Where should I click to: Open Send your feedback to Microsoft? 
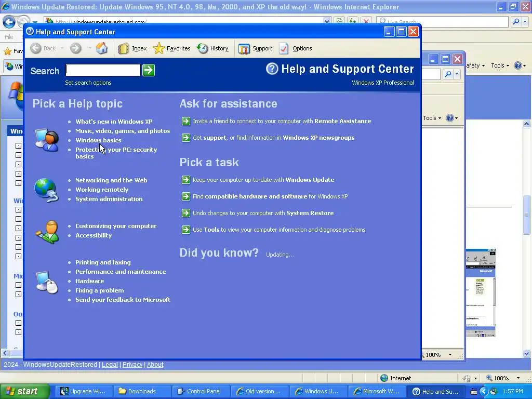123,300
